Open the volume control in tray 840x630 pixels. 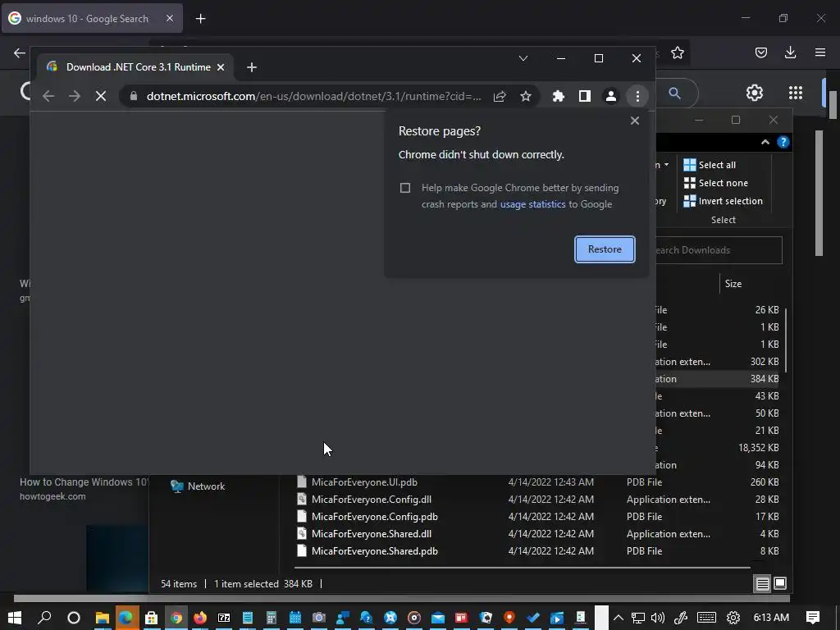pos(658,618)
